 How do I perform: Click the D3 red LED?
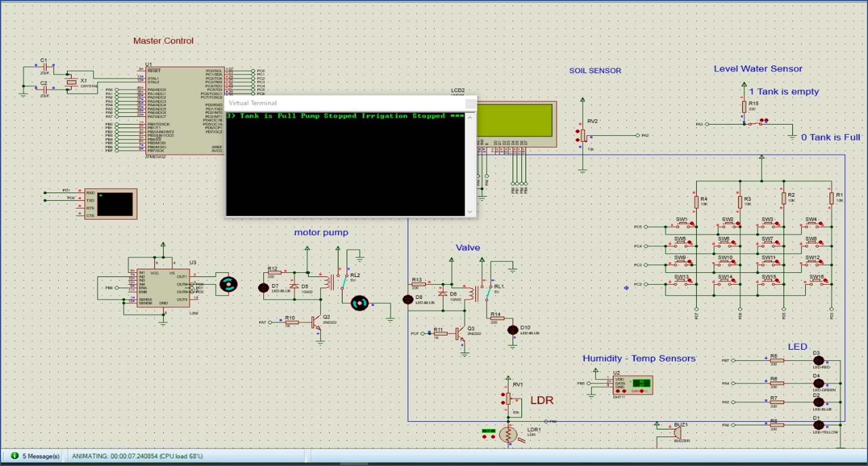point(819,361)
